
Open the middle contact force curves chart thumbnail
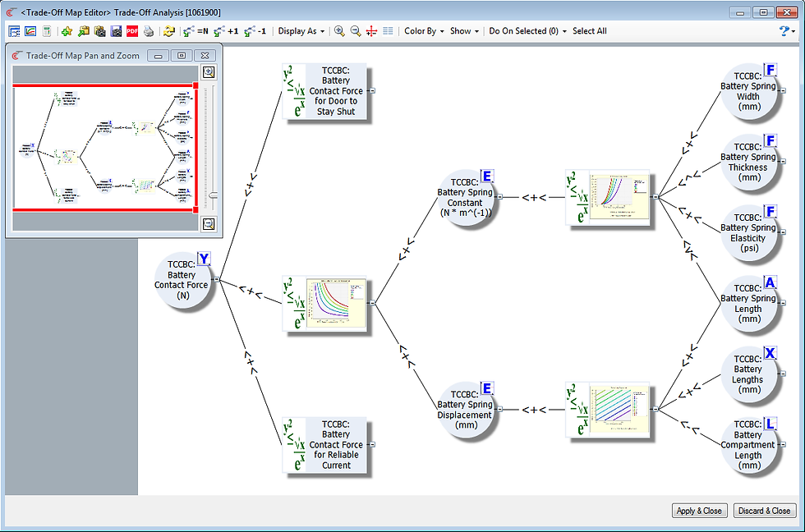point(336,303)
